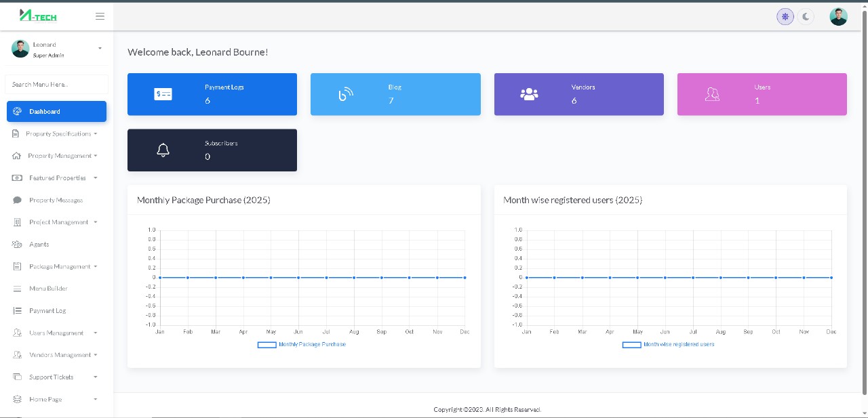
Task: Click the Search Menu Here input field
Action: 56,85
